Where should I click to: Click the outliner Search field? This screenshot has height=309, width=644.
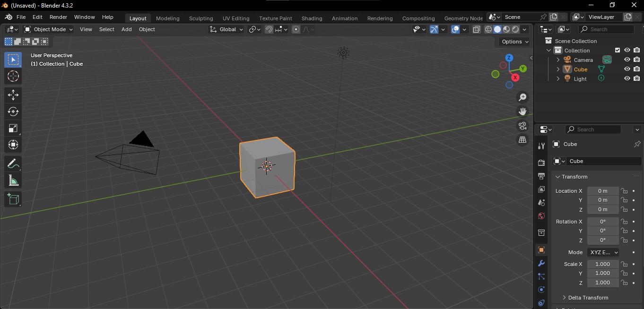[607, 29]
